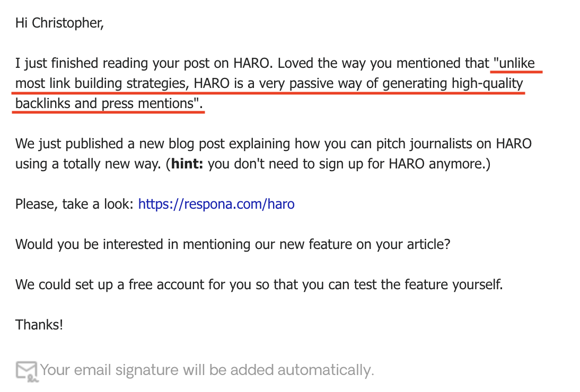
Task: Click the "Your email signature will be added" placeholder
Action: (x=207, y=370)
